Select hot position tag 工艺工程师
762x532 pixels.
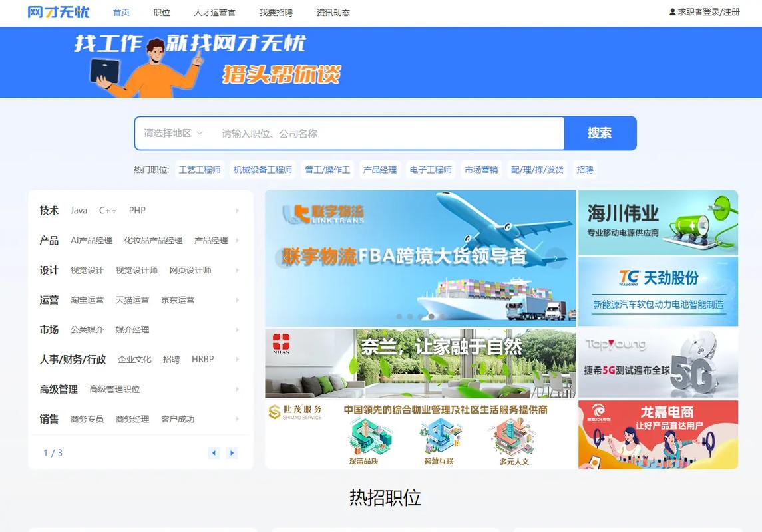coord(200,170)
